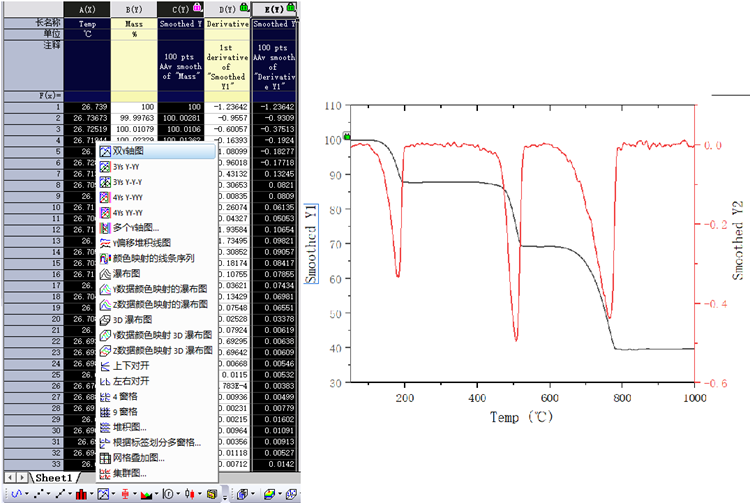Image resolution: width=750 pixels, height=503 pixels.
Task: Expand the column chart dropdown arrow
Action: [91, 494]
